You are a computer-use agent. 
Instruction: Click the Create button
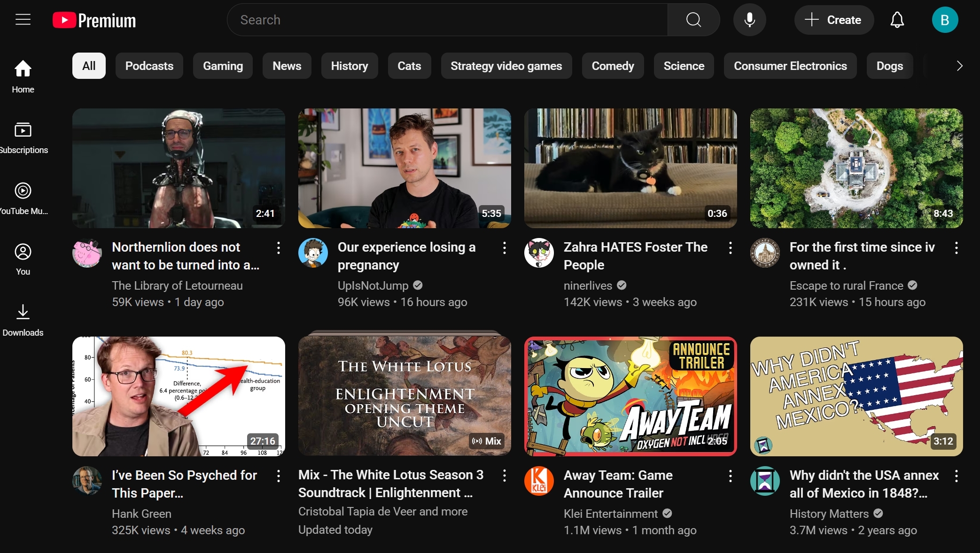coord(833,20)
